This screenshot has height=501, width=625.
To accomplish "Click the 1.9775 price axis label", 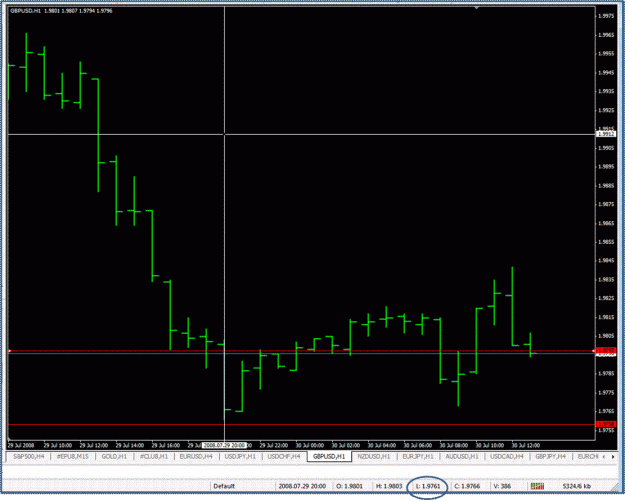I will point(606,393).
